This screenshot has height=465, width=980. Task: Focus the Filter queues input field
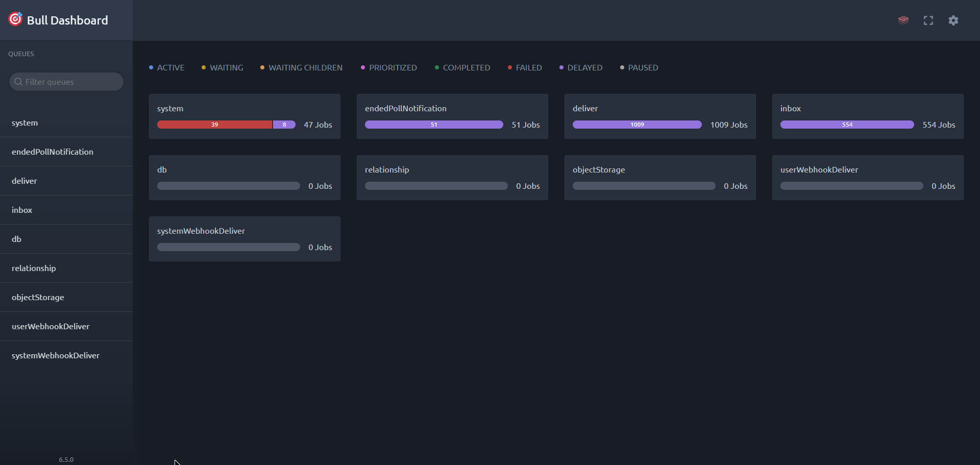click(x=71, y=82)
